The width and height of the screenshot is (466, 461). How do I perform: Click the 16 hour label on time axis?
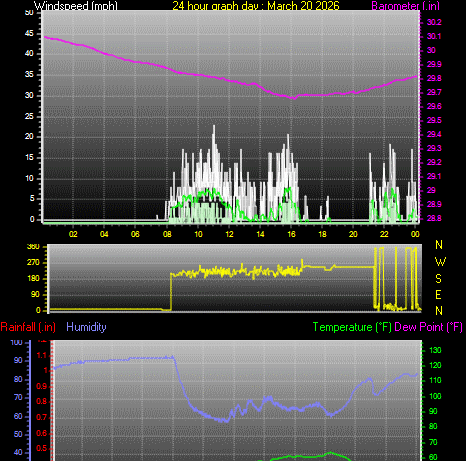coord(291,234)
